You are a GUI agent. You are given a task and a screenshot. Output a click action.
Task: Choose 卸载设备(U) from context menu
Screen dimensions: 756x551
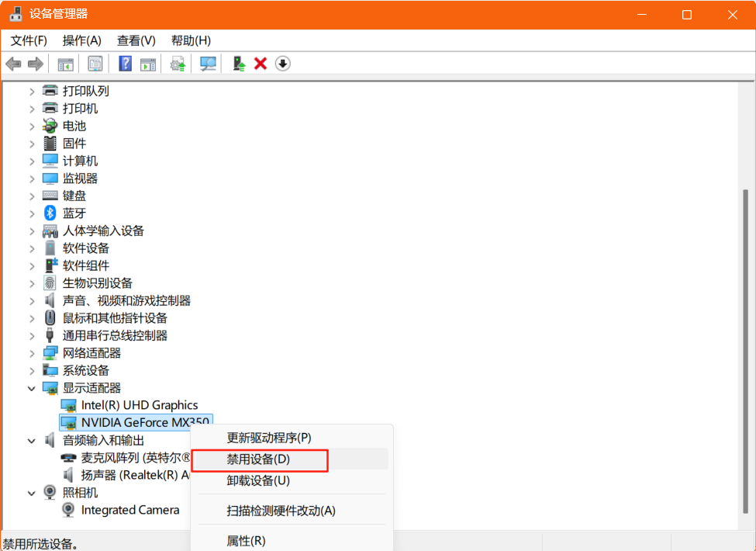coord(292,480)
